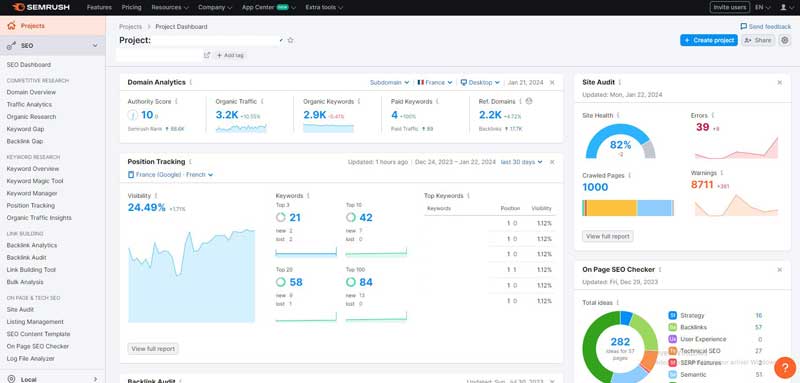Click the Backlinks legend color swatch
This screenshot has height=383, width=800.
click(x=672, y=327)
